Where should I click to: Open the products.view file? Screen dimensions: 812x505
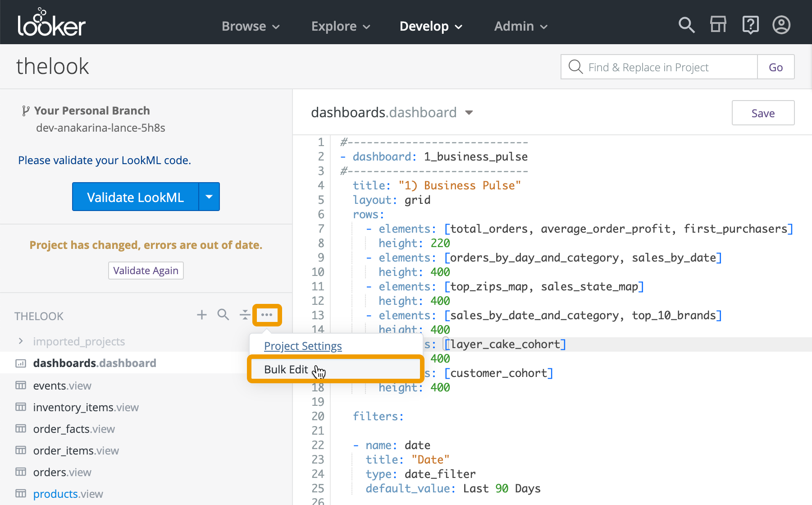point(68,494)
